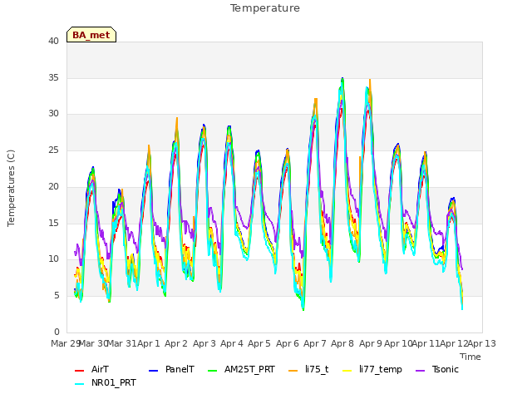Click the Temperature chart title

[x=265, y=8]
